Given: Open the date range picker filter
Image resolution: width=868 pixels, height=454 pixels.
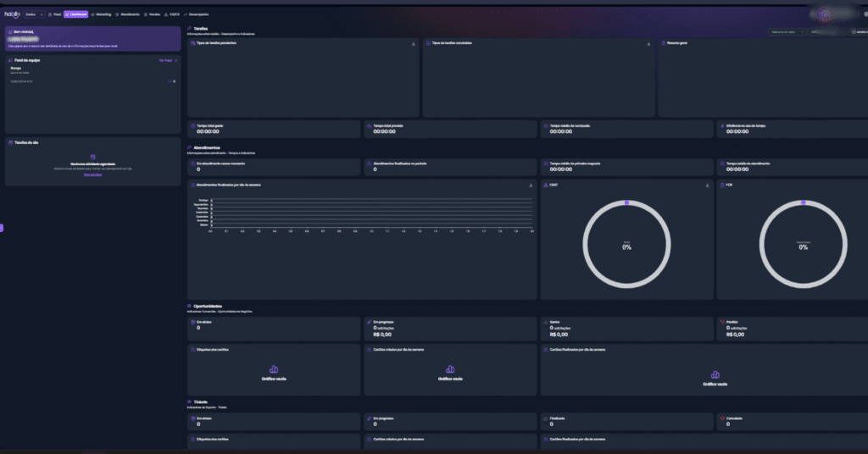Looking at the screenshot, I should pyautogui.click(x=826, y=31).
